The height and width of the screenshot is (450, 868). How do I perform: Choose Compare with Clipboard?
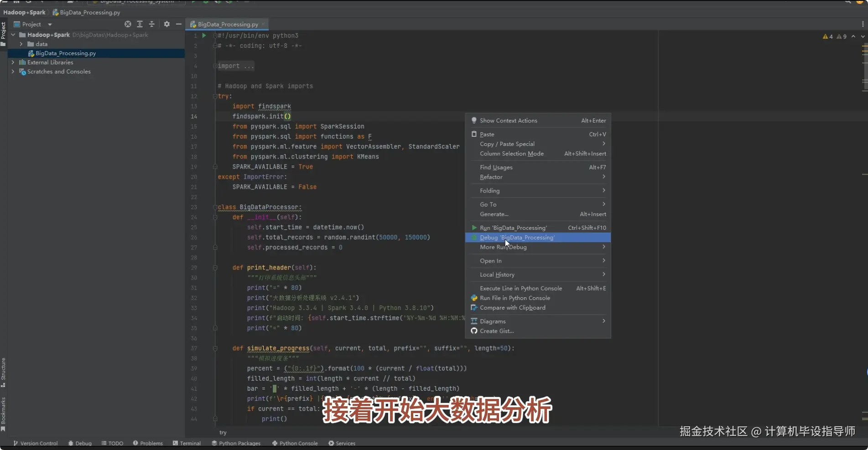pyautogui.click(x=538, y=308)
